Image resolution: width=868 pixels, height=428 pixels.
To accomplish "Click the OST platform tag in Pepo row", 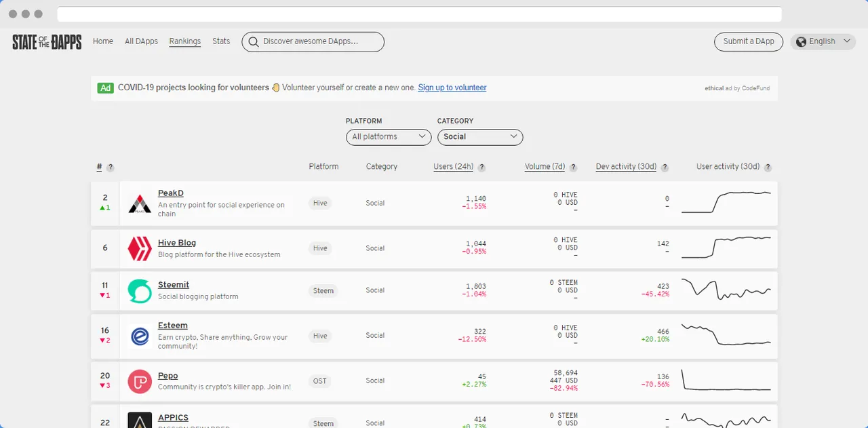I will (320, 381).
